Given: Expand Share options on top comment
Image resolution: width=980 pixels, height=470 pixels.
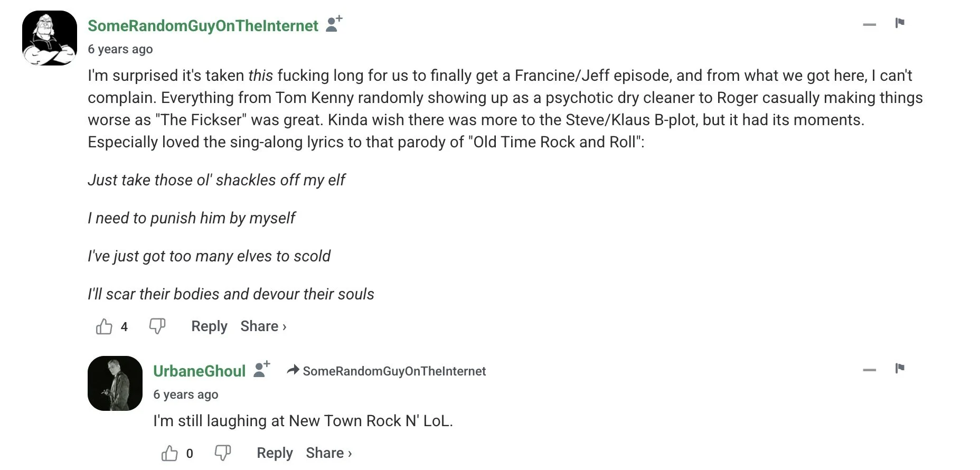Looking at the screenshot, I should (263, 326).
